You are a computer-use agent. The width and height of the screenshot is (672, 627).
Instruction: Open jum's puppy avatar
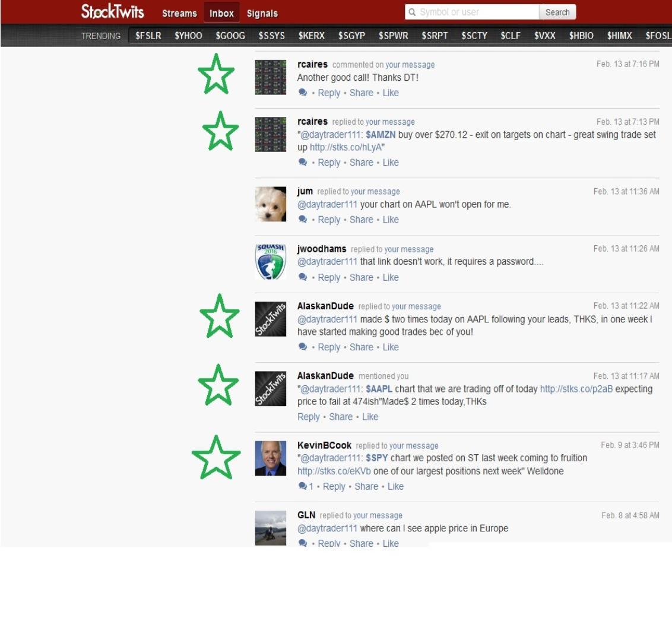[270, 204]
